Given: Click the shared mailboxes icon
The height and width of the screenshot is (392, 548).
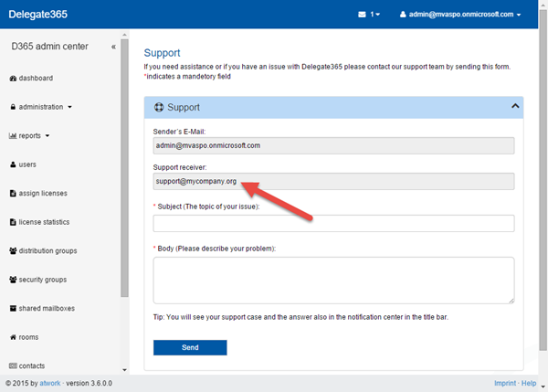Looking at the screenshot, I should click(x=12, y=309).
